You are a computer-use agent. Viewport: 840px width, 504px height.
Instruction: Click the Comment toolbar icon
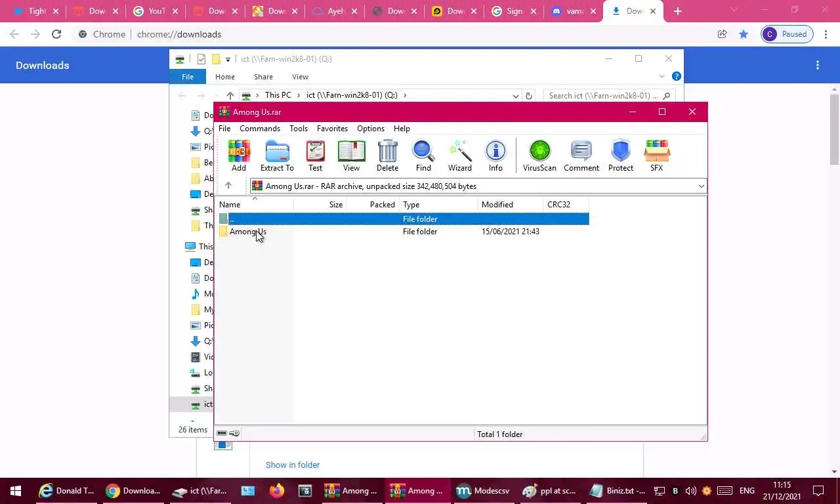click(x=581, y=156)
